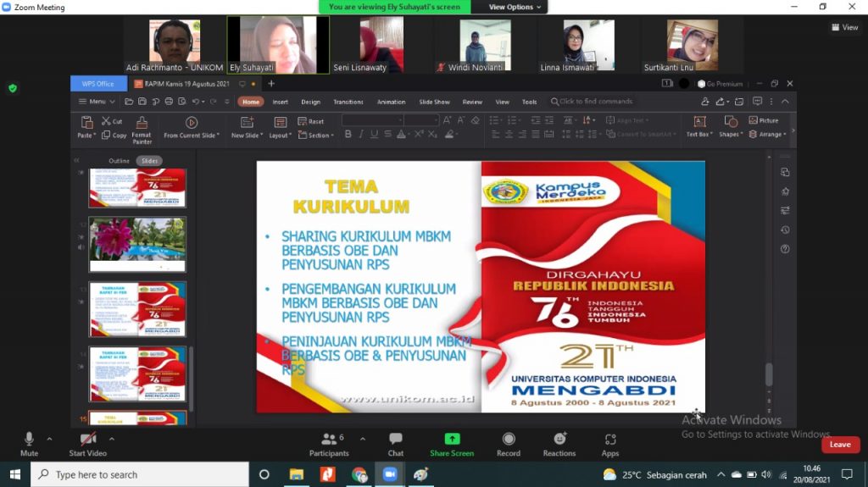
Task: Collapse the WPS ribbon with chevron
Action: pos(785,102)
